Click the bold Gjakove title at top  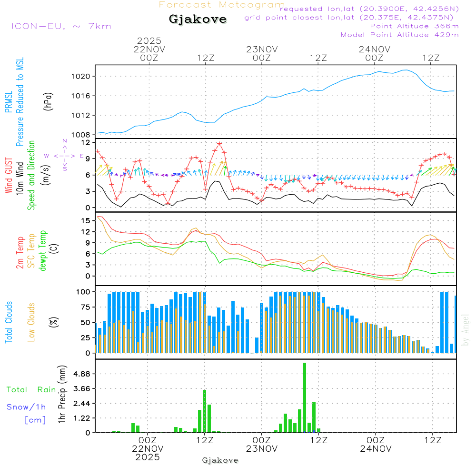click(x=198, y=20)
